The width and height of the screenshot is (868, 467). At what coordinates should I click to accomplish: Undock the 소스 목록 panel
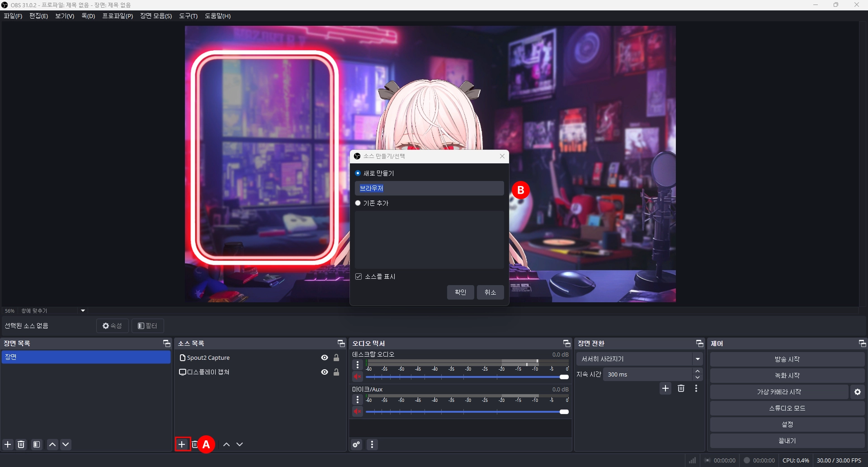[341, 343]
